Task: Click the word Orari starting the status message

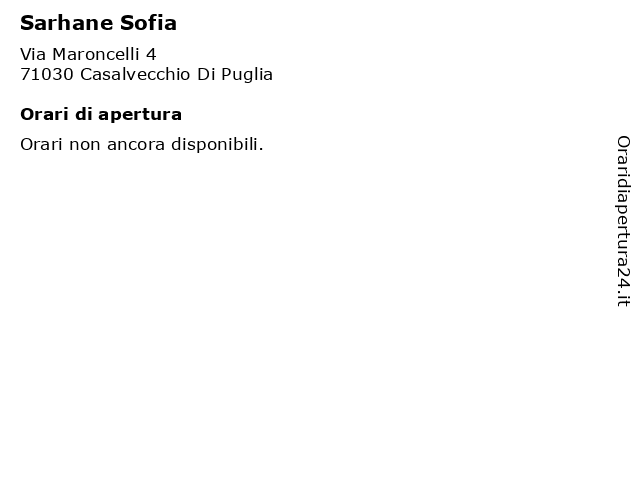Action: coord(42,144)
